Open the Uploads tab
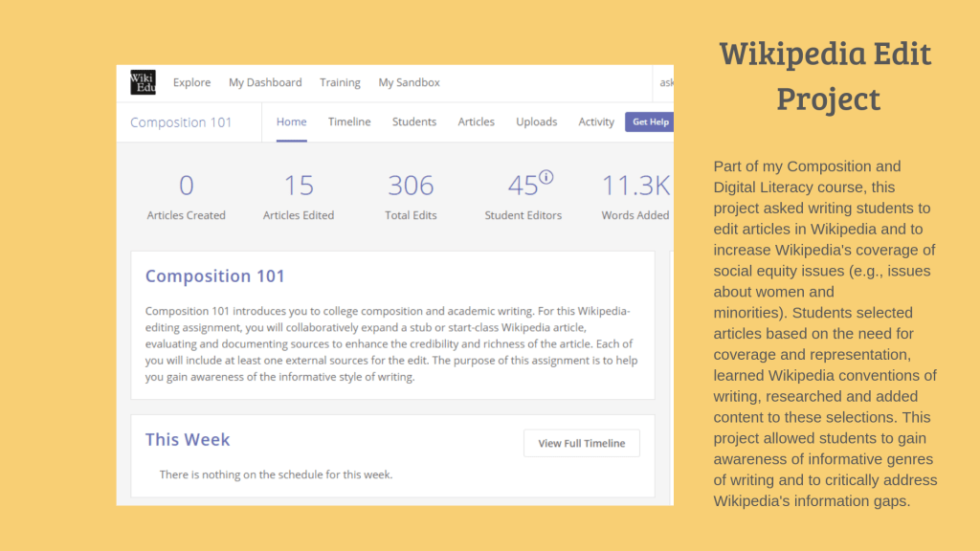The width and height of the screenshot is (980, 551). pyautogui.click(x=536, y=122)
